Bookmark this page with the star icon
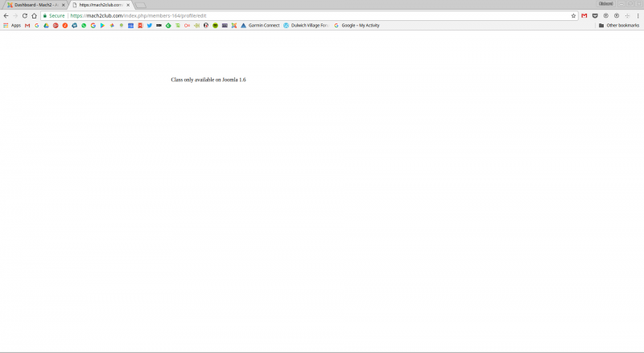 tap(573, 15)
